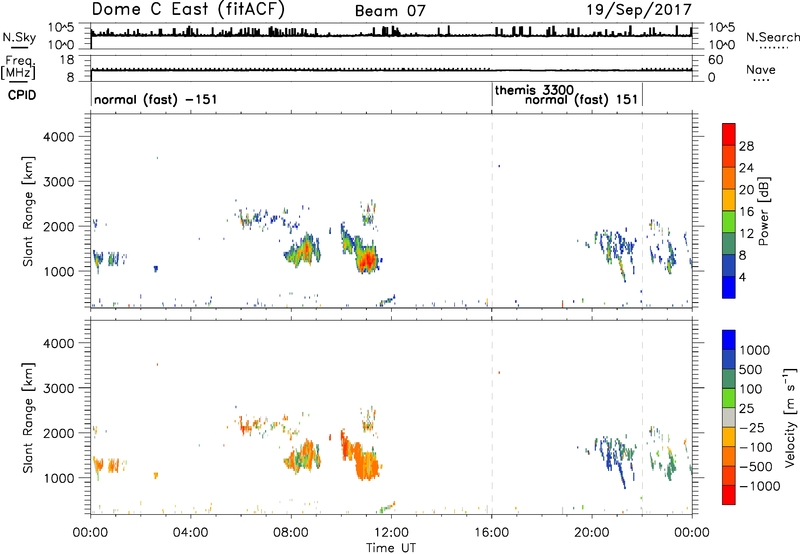
Task: Select the 'CPID' row label
Action: click(x=22, y=95)
